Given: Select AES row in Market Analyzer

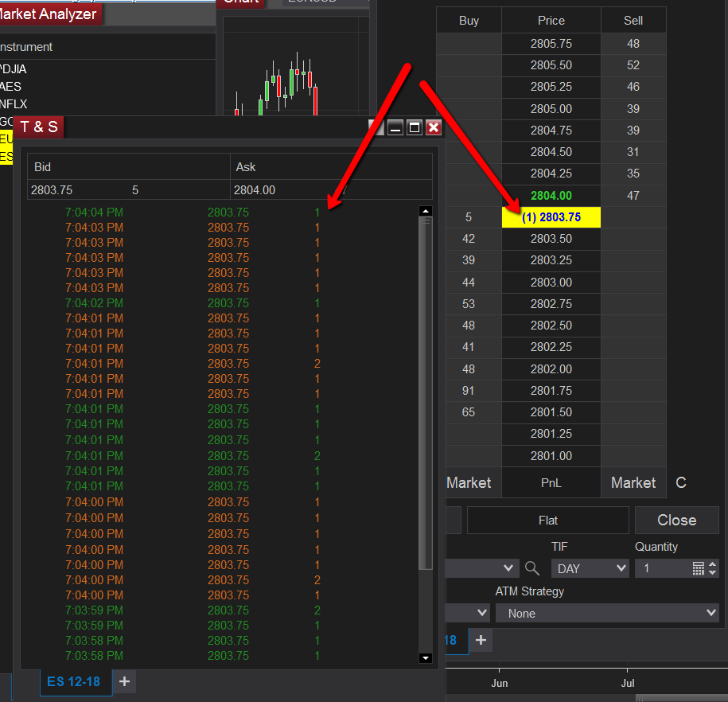Looking at the screenshot, I should coord(107,87).
